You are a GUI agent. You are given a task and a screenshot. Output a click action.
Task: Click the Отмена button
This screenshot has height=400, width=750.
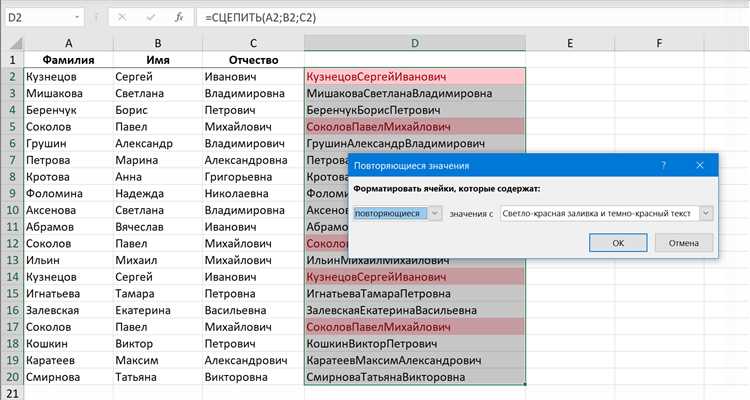tap(684, 243)
